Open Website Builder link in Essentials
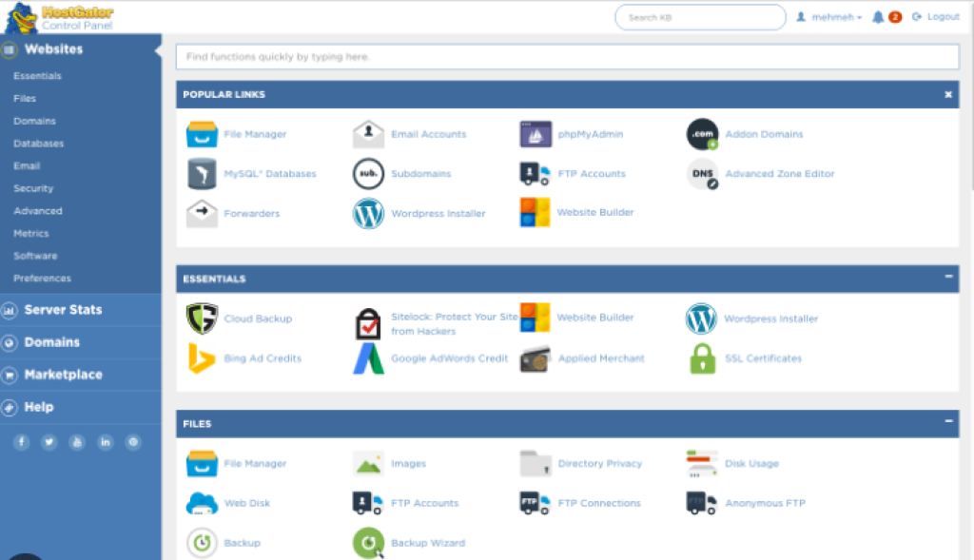Viewport: 974px width, 560px height. [x=595, y=318]
